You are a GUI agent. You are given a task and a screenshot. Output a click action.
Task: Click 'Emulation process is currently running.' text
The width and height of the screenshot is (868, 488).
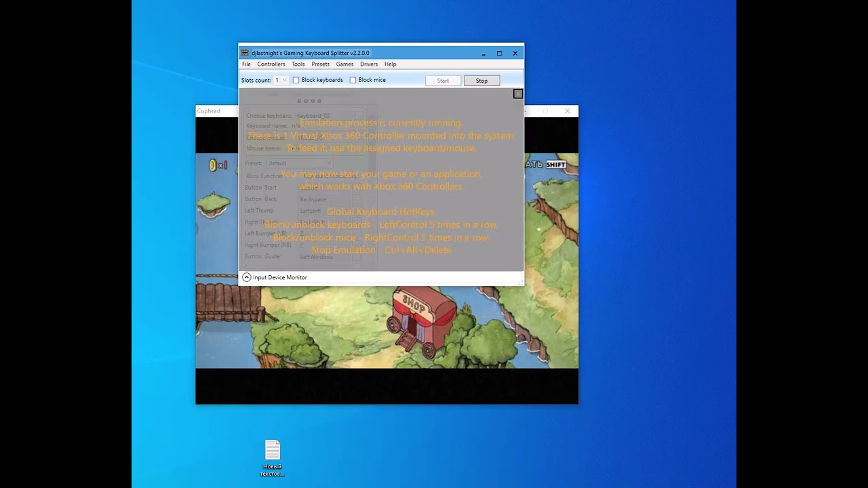[381, 123]
